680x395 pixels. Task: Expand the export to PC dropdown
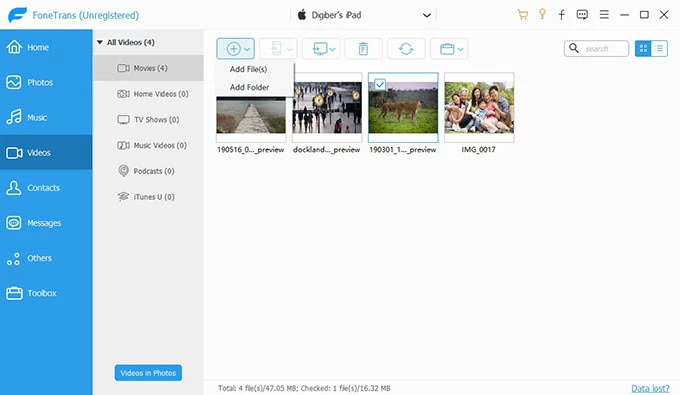(333, 49)
